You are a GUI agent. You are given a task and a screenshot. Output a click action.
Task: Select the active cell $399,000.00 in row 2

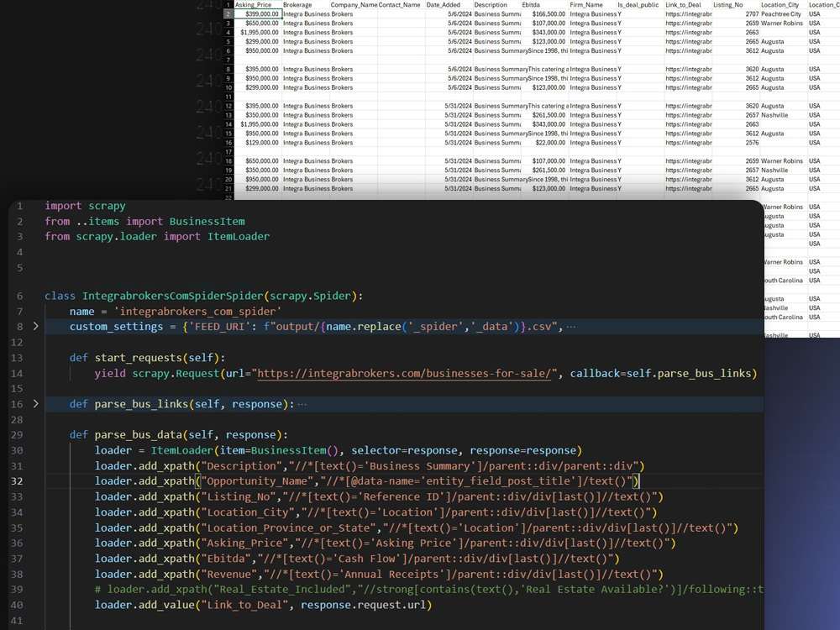click(x=258, y=14)
